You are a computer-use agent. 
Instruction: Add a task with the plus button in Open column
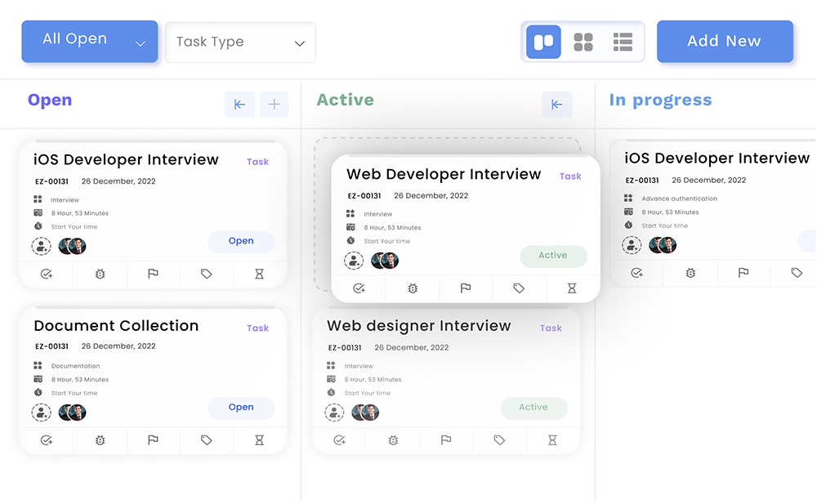tap(274, 105)
